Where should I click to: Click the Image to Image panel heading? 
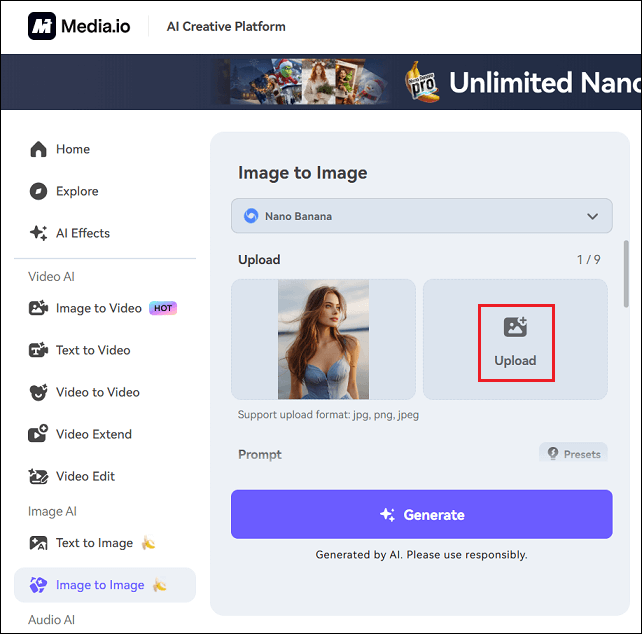[303, 173]
